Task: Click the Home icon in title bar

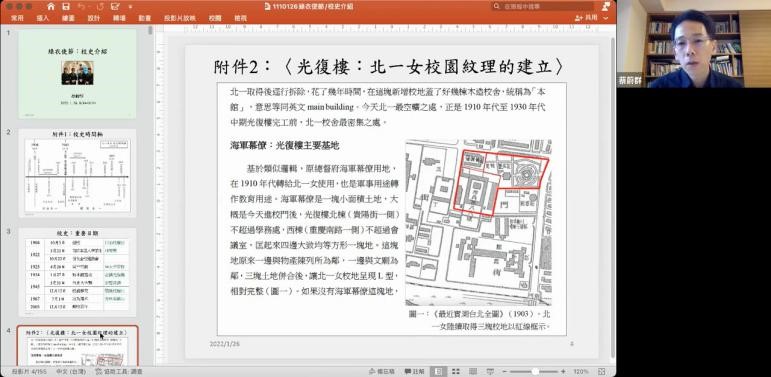Action: [51, 6]
